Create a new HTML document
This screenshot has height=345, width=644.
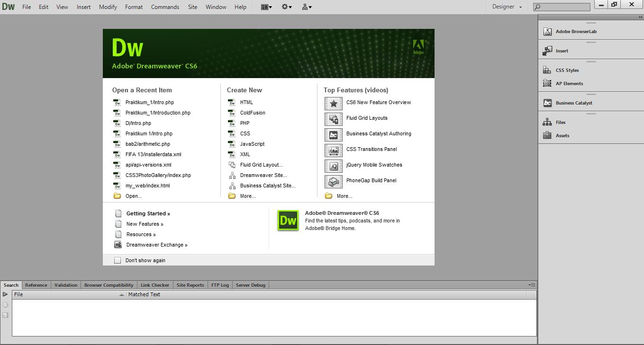click(x=246, y=102)
